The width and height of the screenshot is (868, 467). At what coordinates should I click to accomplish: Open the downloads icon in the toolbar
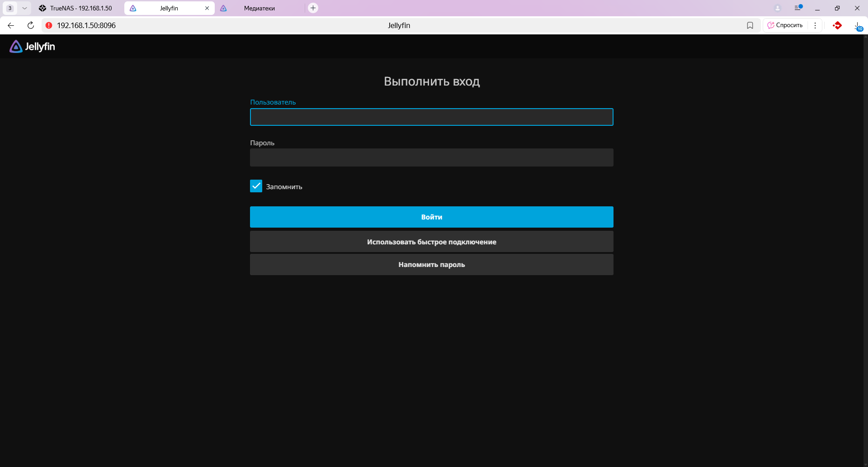858,26
